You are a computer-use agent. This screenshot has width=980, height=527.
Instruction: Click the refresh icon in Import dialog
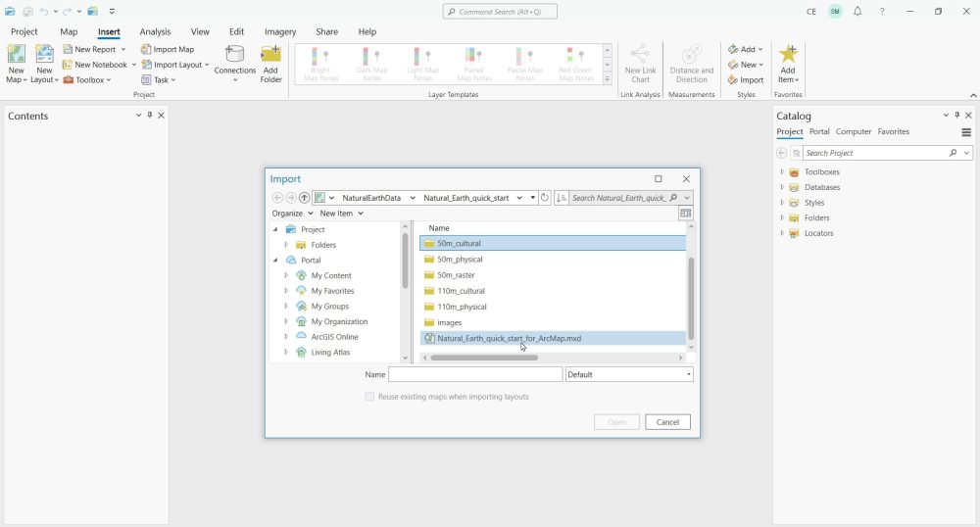(x=544, y=198)
